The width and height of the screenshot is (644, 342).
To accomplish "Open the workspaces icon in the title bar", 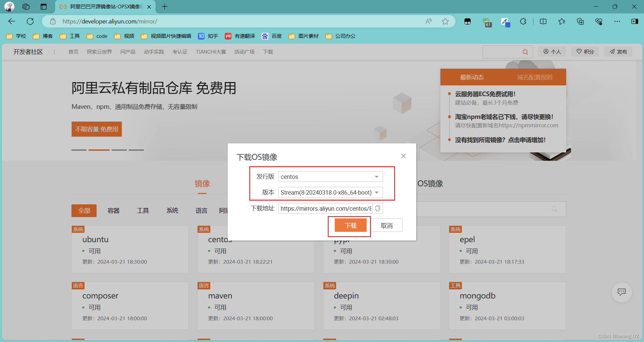I will 26,7.
